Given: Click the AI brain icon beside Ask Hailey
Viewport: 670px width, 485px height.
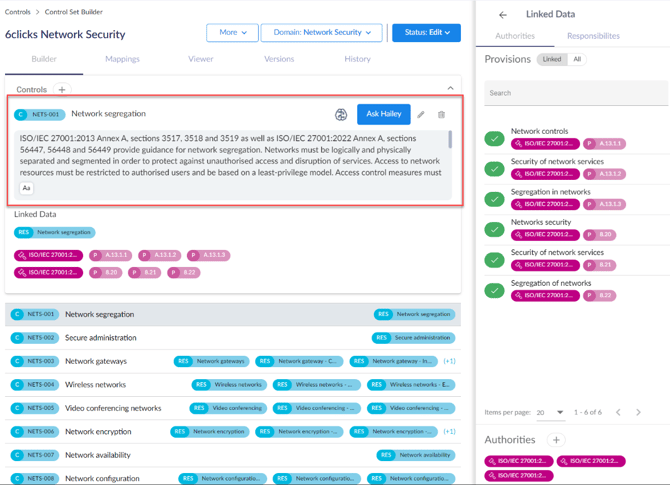Looking at the screenshot, I should coord(341,115).
